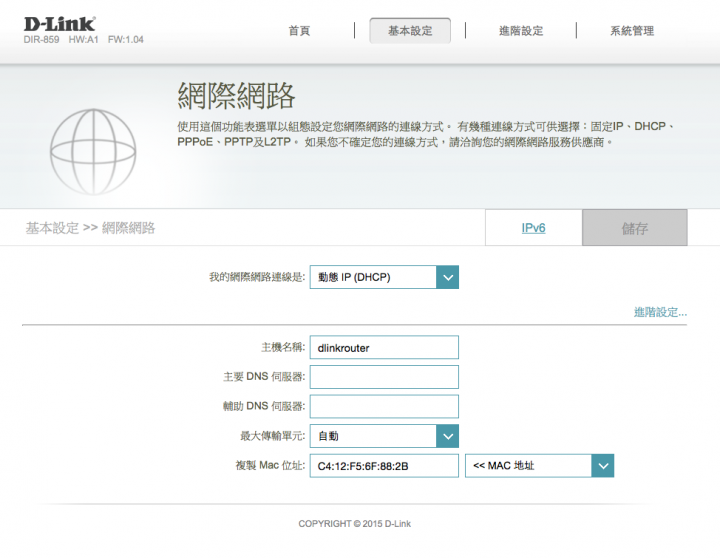
Task: Click the 複製 Mac 位址 address field
Action: point(384,466)
